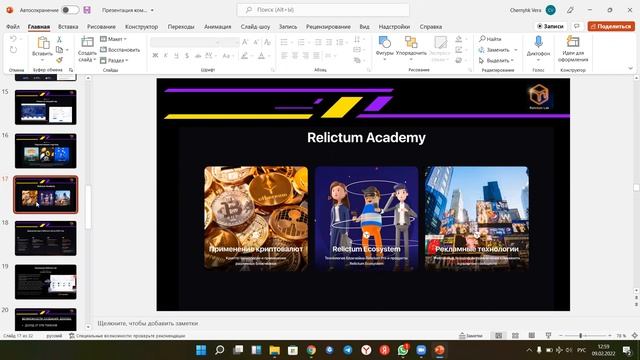Toggle Underline (Ч) formatting
Viewport: 640px width, 360px height.
pyautogui.click(x=176, y=56)
